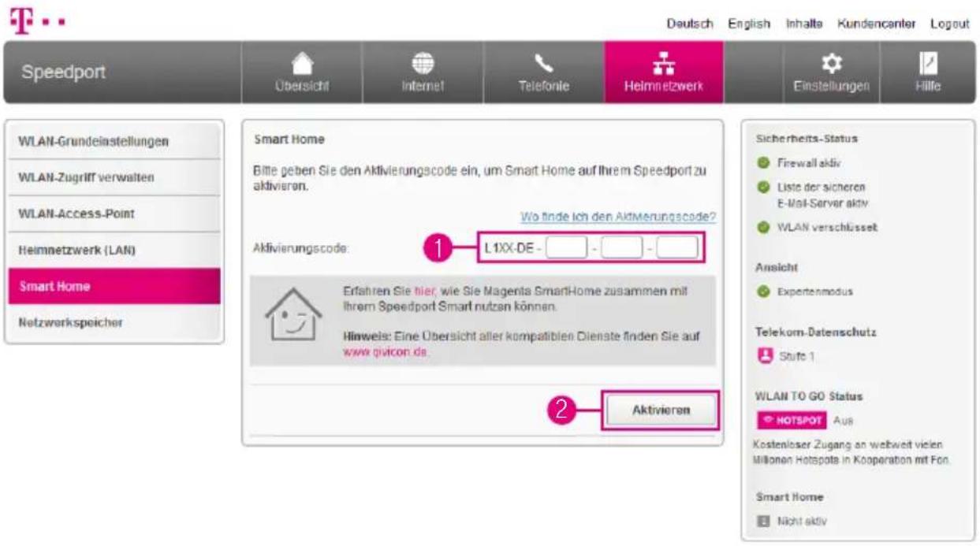Click the green Firewall aktiv status icon
Image resolution: width=980 pixels, height=546 pixels.
pyautogui.click(x=762, y=163)
